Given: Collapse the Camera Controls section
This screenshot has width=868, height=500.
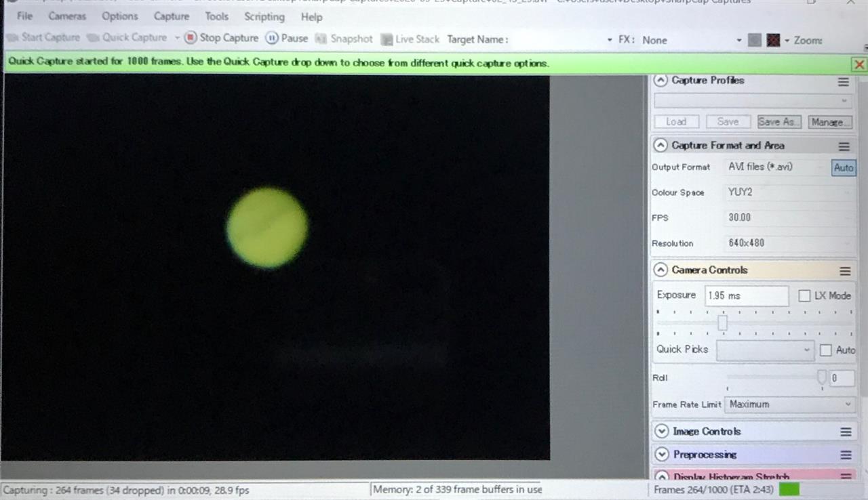Looking at the screenshot, I should pyautogui.click(x=660, y=270).
